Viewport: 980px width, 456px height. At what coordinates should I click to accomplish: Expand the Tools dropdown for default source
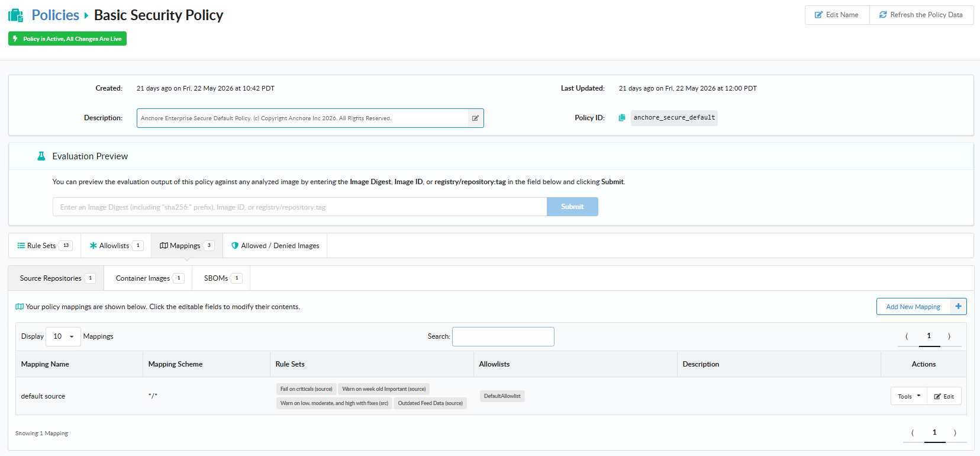[908, 396]
